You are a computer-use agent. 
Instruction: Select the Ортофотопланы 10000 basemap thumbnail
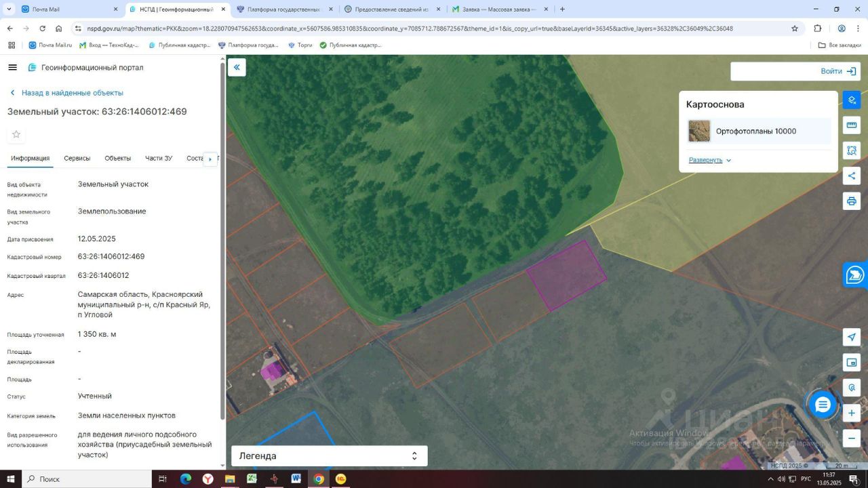point(699,131)
